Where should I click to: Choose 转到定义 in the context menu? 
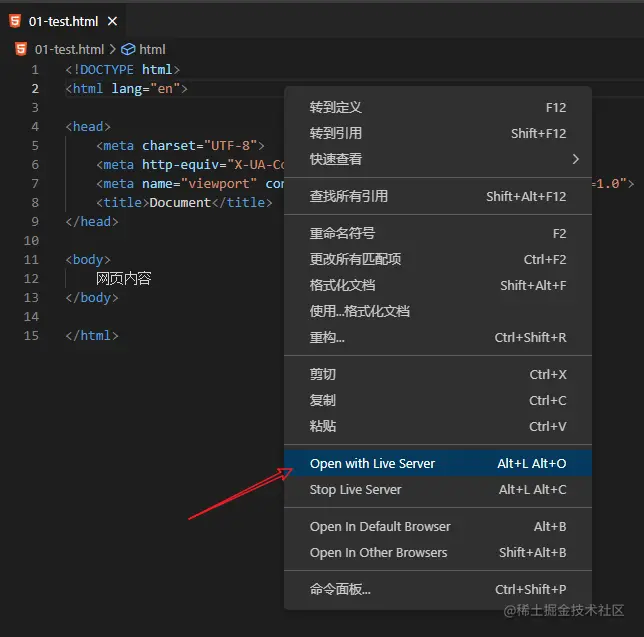coord(438,107)
